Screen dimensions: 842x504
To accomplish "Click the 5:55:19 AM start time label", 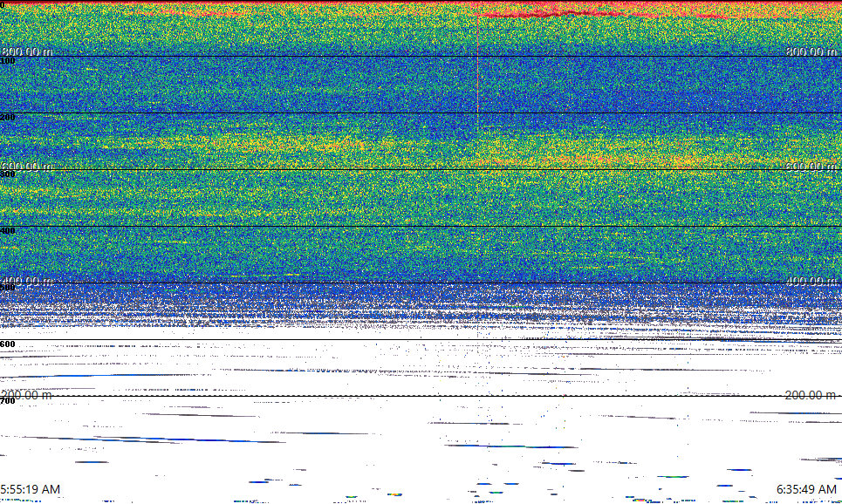I will [x=30, y=489].
